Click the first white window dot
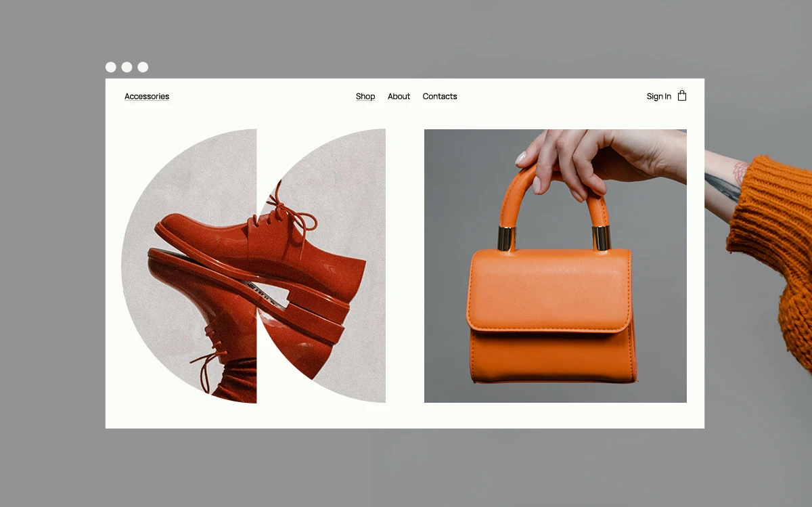812x507 pixels. pyautogui.click(x=111, y=67)
